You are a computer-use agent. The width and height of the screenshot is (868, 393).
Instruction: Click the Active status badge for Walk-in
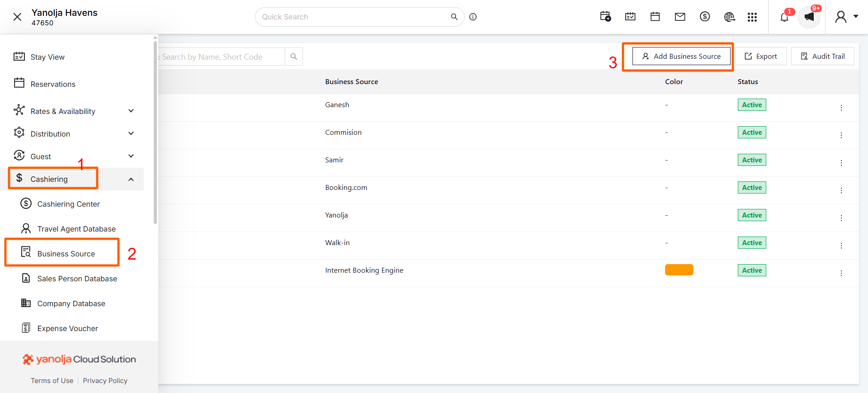tap(752, 243)
